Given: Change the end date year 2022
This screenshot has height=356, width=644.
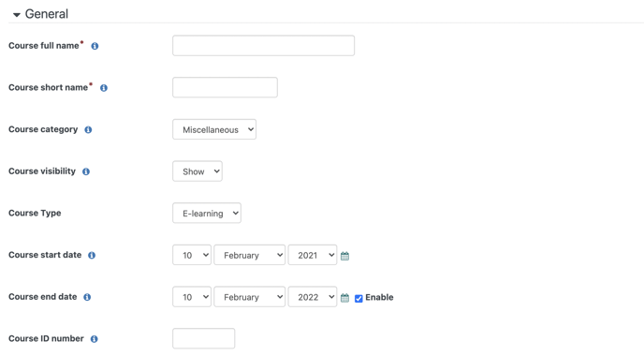Looking at the screenshot, I should pos(313,297).
